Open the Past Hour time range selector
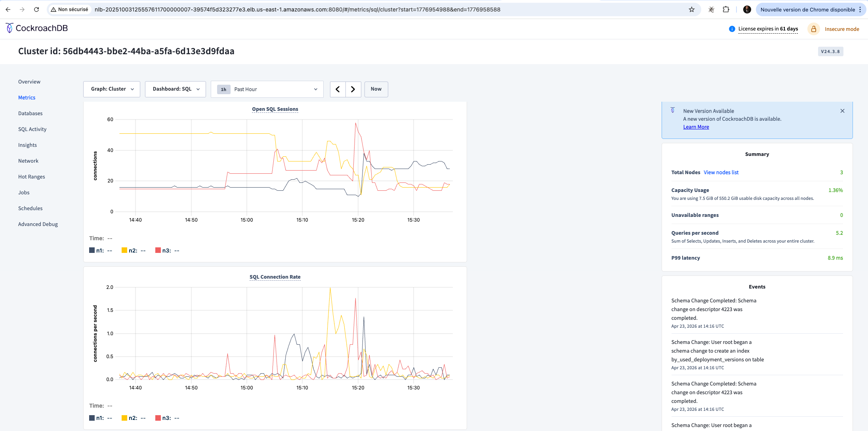The height and width of the screenshot is (431, 868). point(267,89)
